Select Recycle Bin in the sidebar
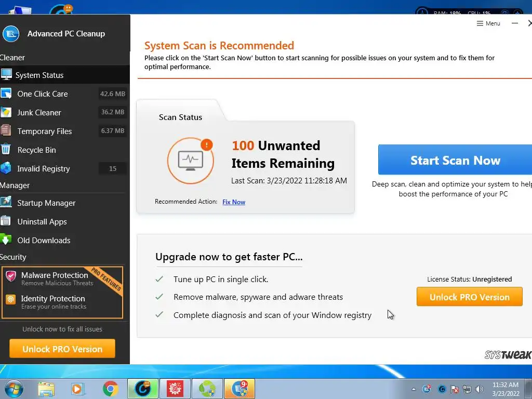Screen dimensions: 532x399 pos(65,150)
